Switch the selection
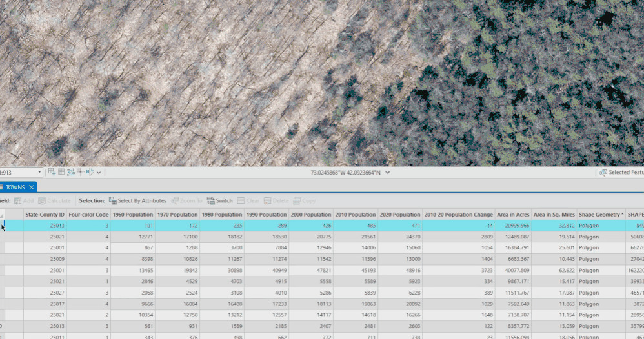This screenshot has width=644, height=339. point(220,200)
